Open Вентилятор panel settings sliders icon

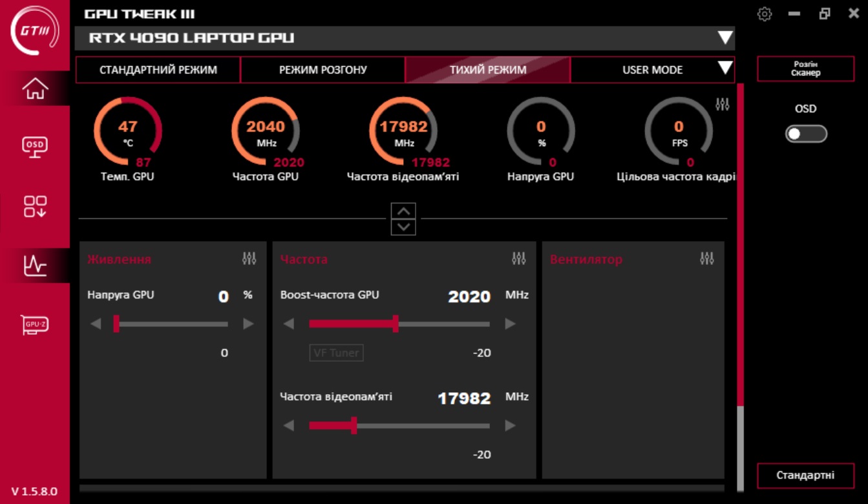pos(707,258)
